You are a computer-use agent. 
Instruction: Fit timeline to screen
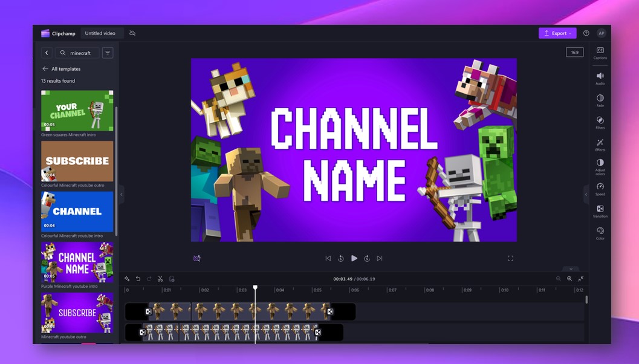[581, 279]
